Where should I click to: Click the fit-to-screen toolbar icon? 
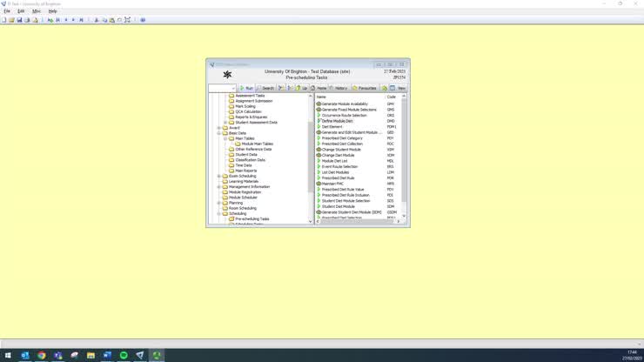click(128, 20)
